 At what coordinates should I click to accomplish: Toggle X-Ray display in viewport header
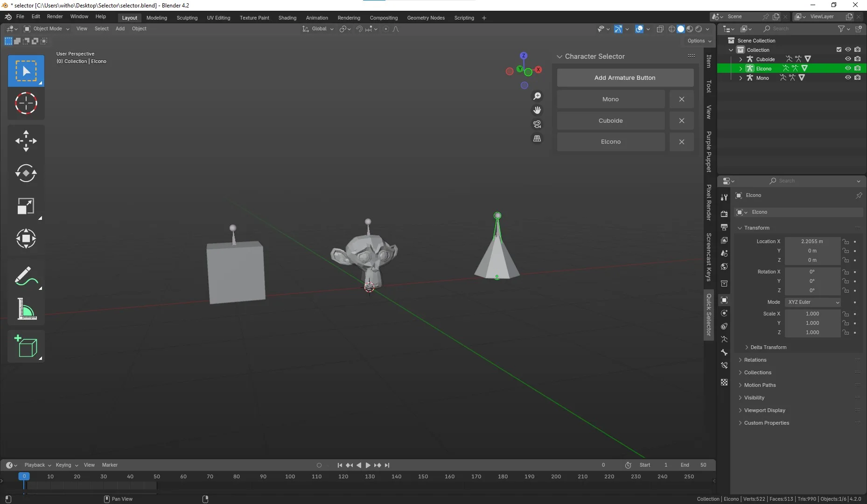pos(660,29)
